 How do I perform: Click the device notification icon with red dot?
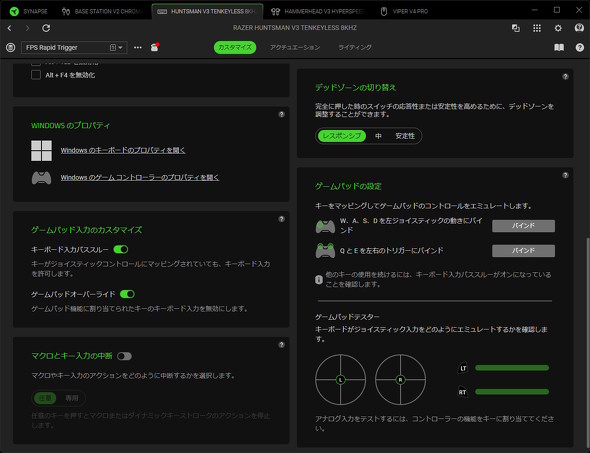(x=155, y=47)
